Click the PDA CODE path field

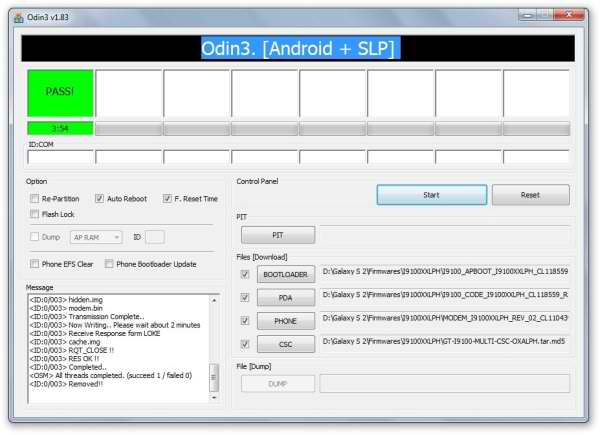coord(445,295)
